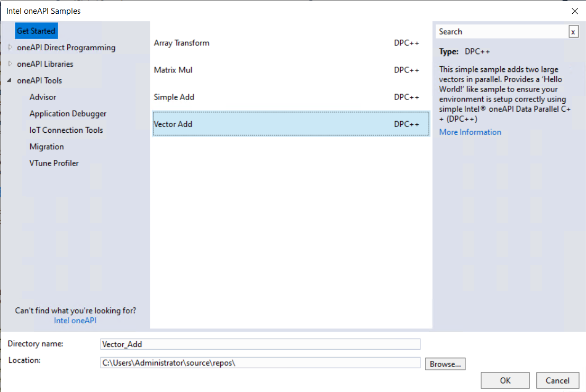Click Browse... to pick a location
This screenshot has width=586, height=392.
[445, 364]
